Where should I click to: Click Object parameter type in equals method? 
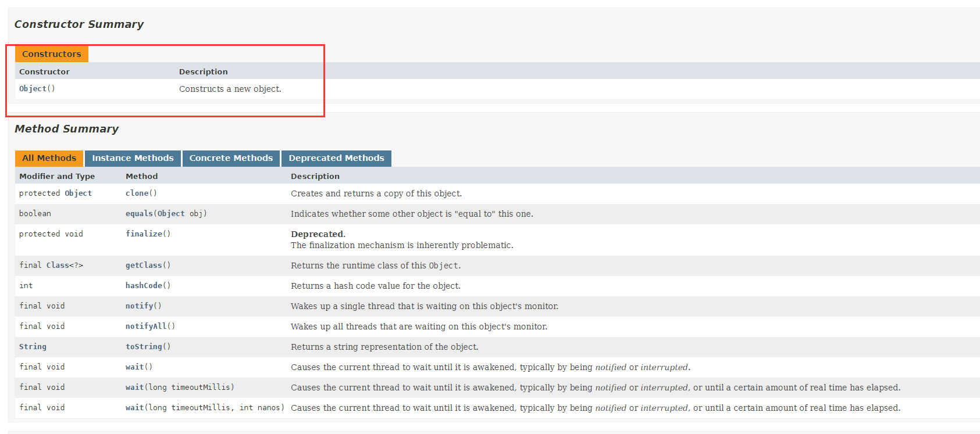click(171, 214)
